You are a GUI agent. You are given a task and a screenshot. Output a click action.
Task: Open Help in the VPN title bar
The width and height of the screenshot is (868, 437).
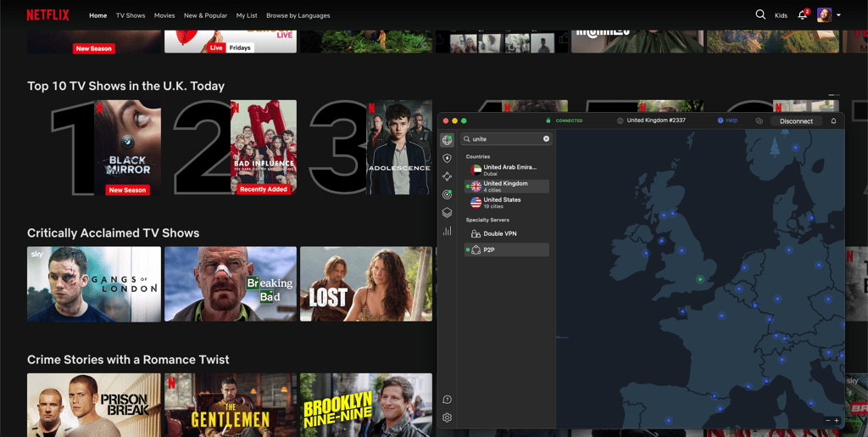click(x=727, y=120)
